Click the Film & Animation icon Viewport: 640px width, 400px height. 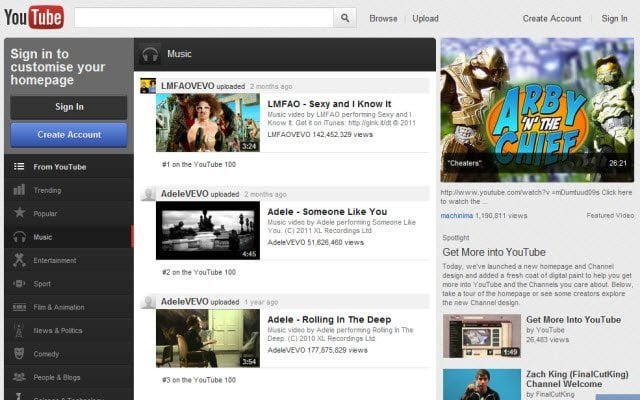[19, 307]
